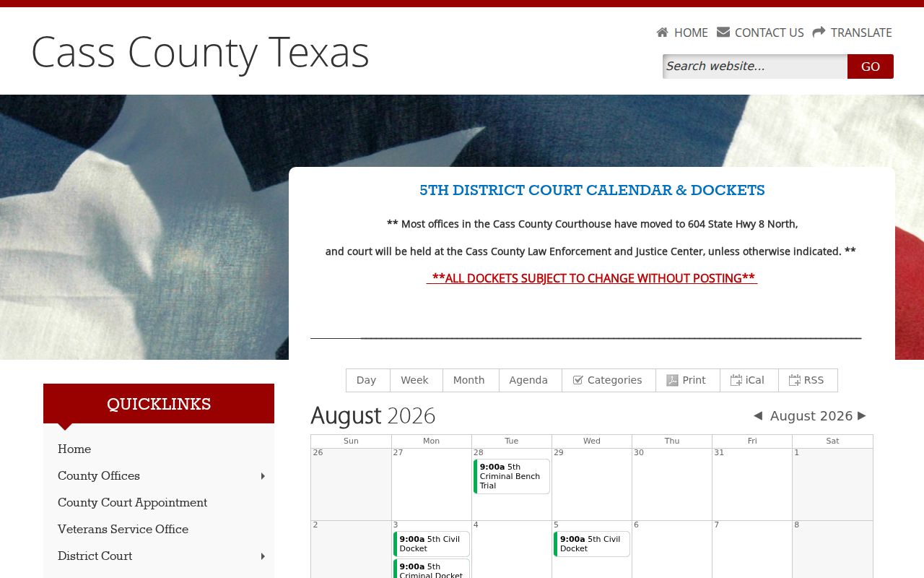Open 5th Civil Docket event on August 5
The height and width of the screenshot is (578, 924).
tap(592, 544)
